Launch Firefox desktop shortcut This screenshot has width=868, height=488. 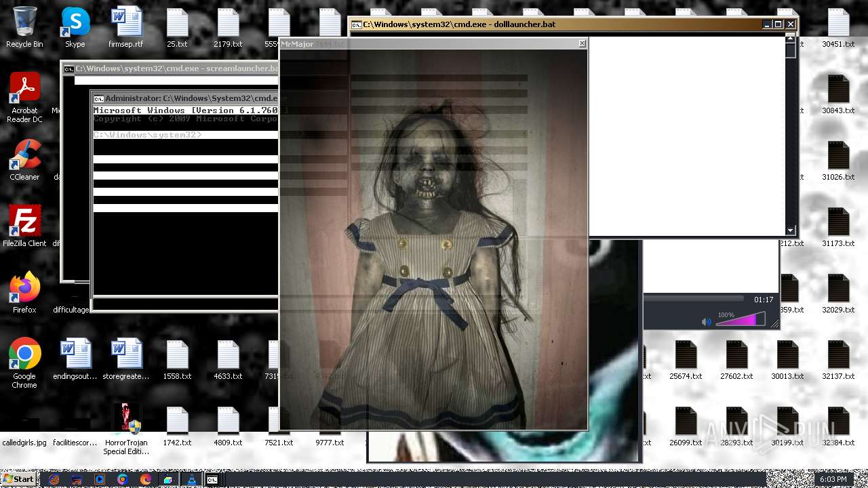[x=24, y=293]
